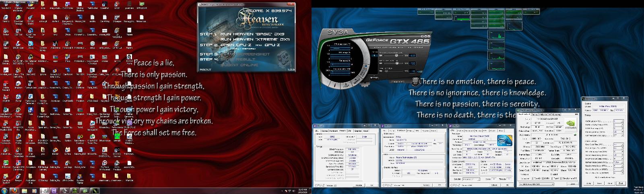This screenshot has height=194, width=644.
Task: Click Validate in CPU-Z Memory window
Action: [359, 185]
